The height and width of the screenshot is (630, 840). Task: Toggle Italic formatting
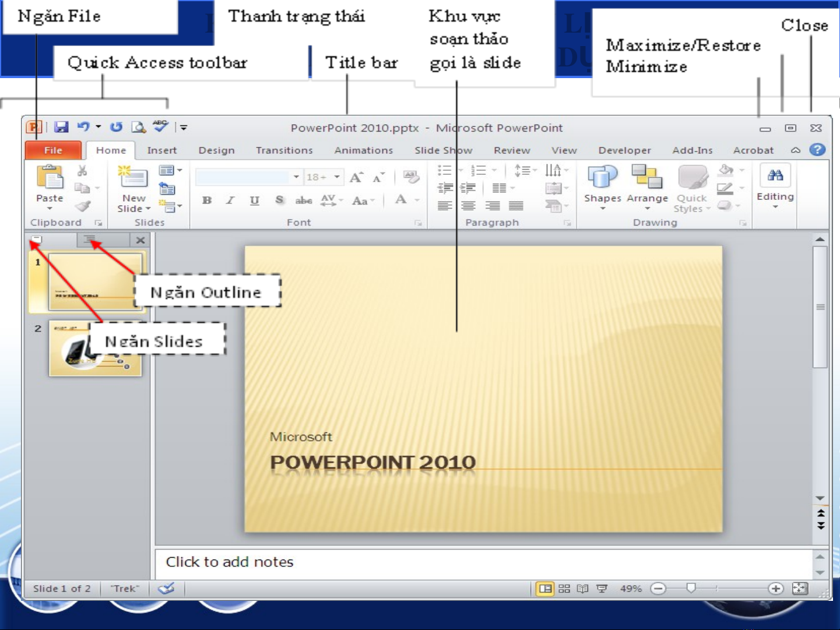click(230, 200)
